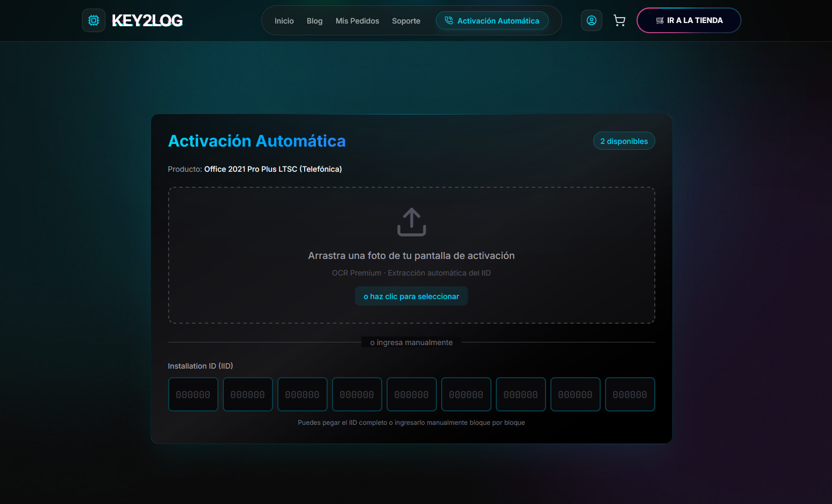Select Activación Automática nav pill
Viewport: 832px width, 504px height.
[x=492, y=21]
